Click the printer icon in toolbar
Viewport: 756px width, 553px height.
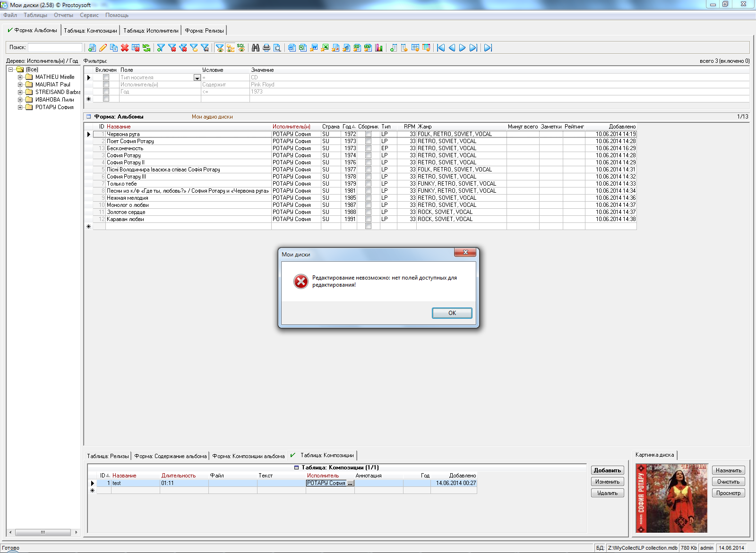(266, 48)
